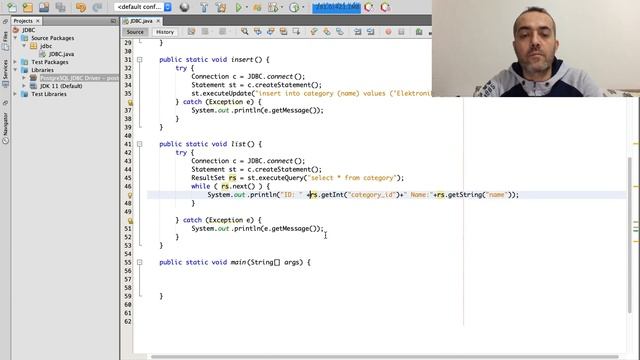Click the warning hint icon on line 36
640x360 pixels.
click(130, 102)
